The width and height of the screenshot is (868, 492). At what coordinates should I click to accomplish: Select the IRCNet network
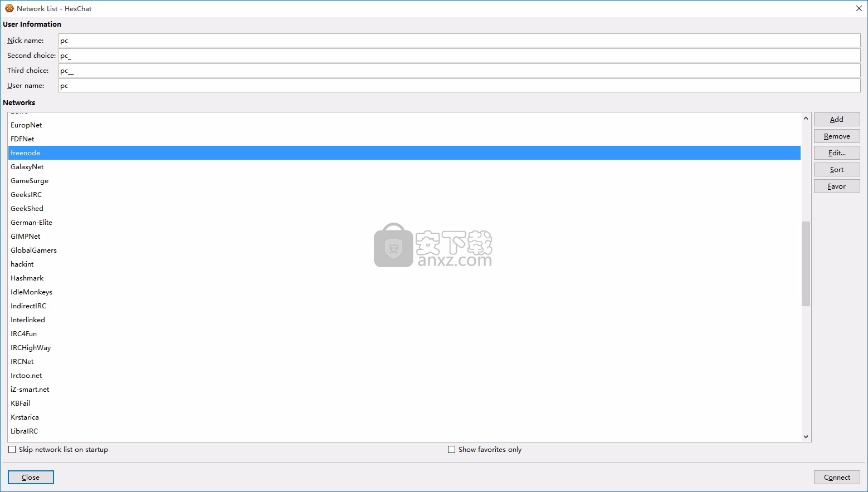click(404, 361)
